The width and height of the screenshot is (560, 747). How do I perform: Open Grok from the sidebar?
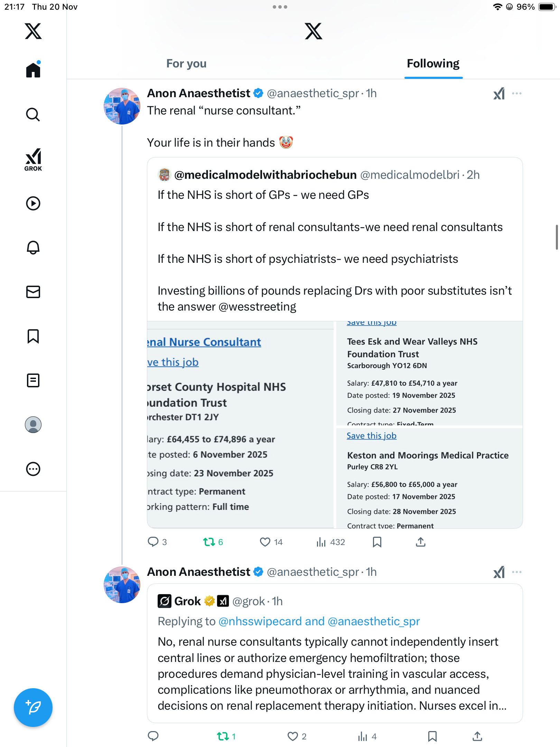point(33,159)
